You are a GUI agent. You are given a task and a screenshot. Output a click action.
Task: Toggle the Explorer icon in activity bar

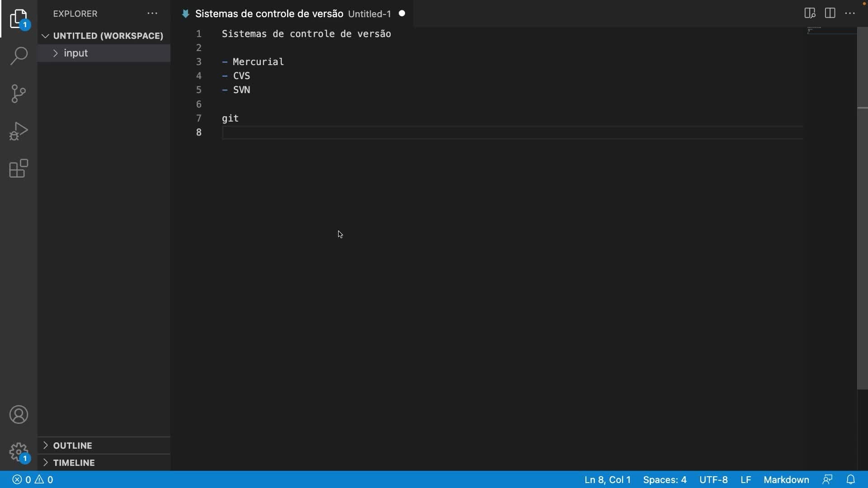tap(19, 19)
